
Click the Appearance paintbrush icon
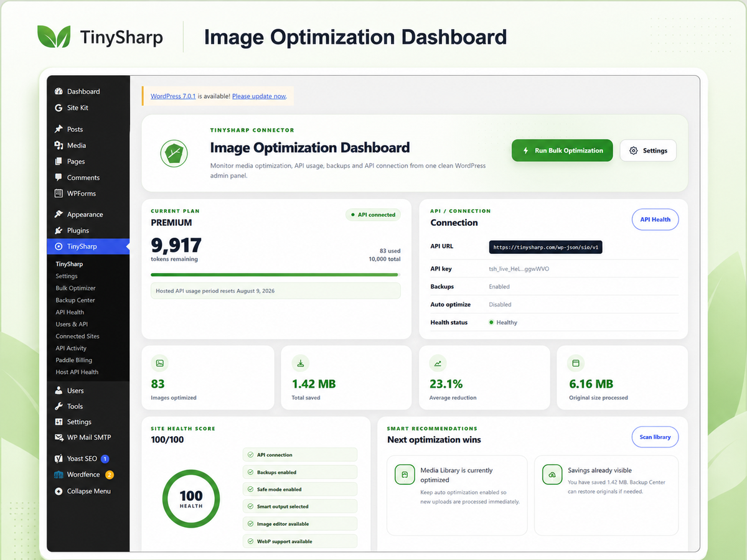coord(59,214)
